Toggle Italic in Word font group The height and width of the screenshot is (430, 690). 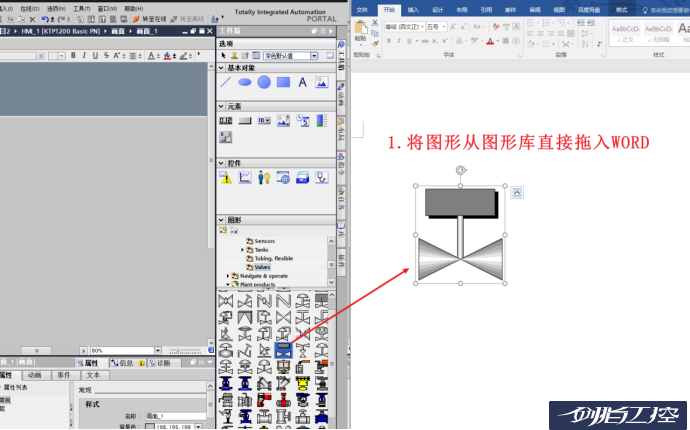click(399, 41)
